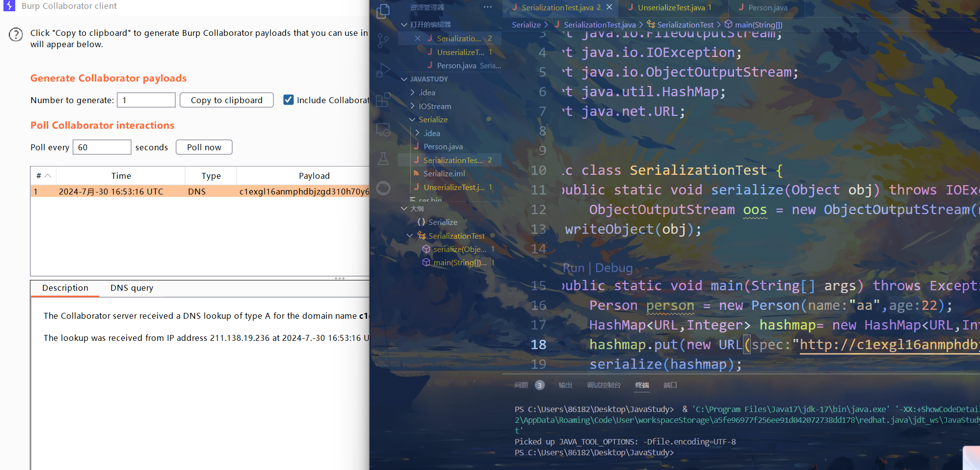Click the Poll now button

(x=204, y=147)
